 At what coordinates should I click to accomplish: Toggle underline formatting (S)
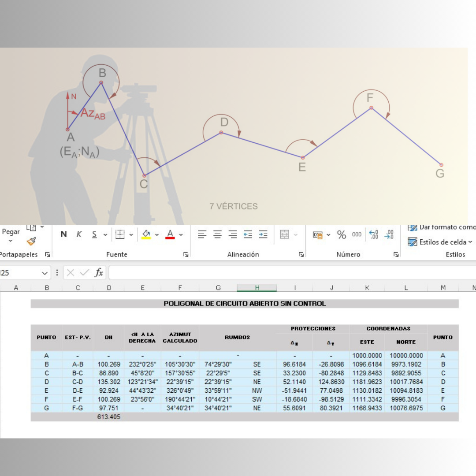pyautogui.click(x=94, y=234)
